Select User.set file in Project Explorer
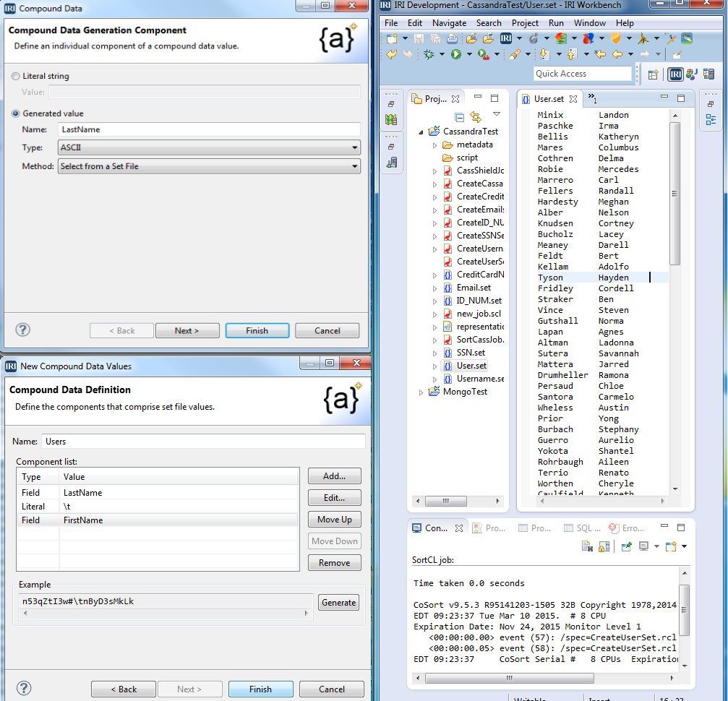The width and height of the screenshot is (728, 701). [x=471, y=366]
